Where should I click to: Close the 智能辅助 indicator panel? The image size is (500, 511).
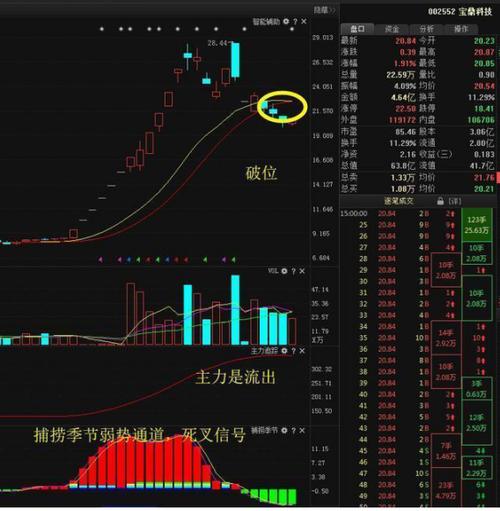tap(304, 22)
